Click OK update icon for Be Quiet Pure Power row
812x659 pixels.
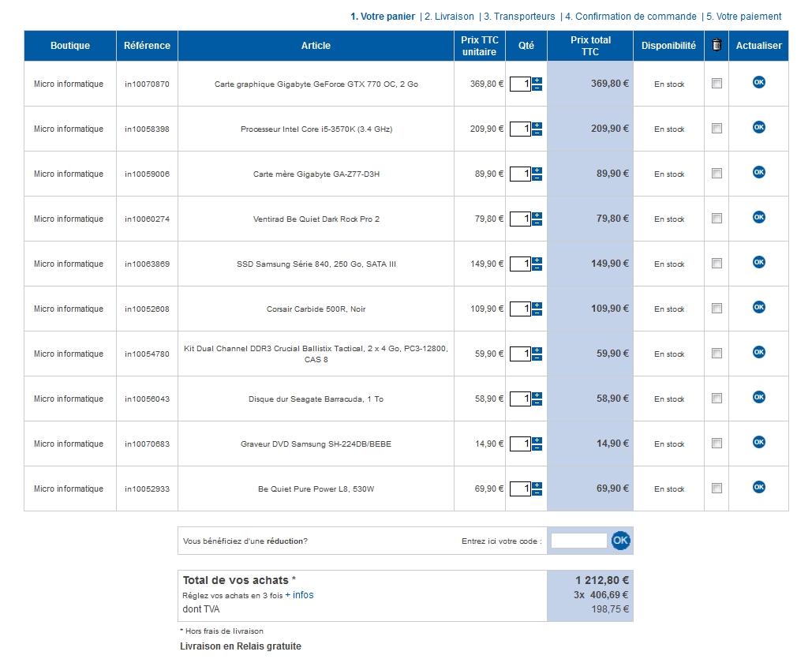click(x=758, y=487)
